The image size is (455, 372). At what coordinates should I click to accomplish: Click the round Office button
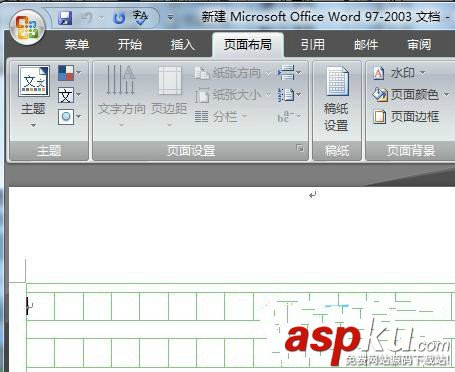click(x=27, y=27)
